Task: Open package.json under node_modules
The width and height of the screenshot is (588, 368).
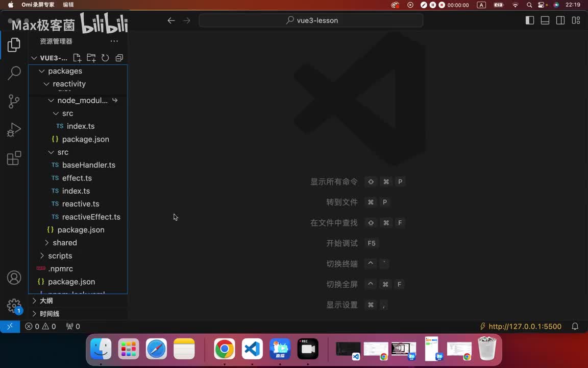Action: click(78, 139)
